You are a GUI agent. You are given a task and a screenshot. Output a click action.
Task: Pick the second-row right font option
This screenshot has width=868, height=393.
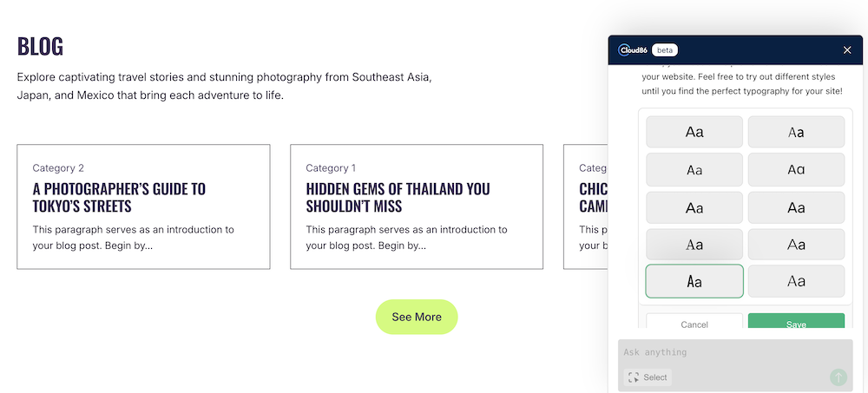click(x=796, y=170)
